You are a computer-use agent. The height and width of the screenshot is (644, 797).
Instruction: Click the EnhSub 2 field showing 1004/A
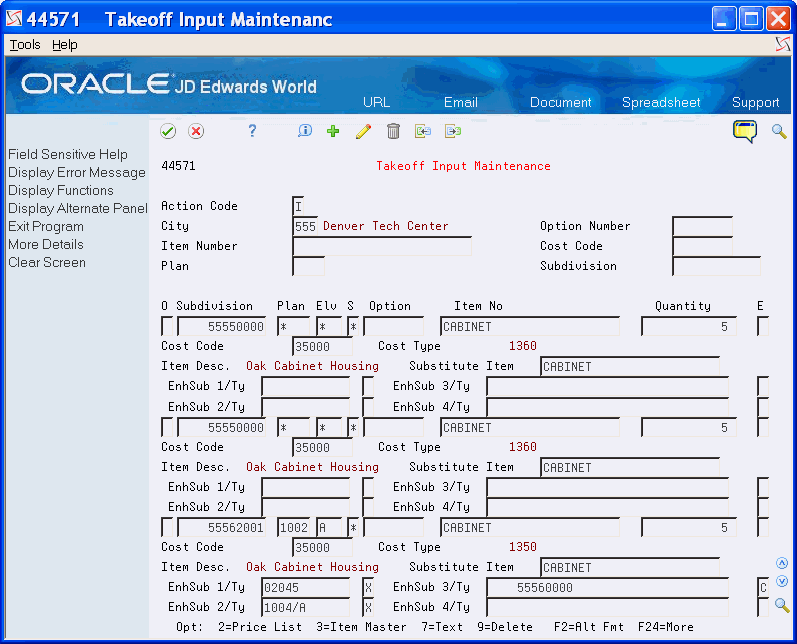(x=306, y=607)
